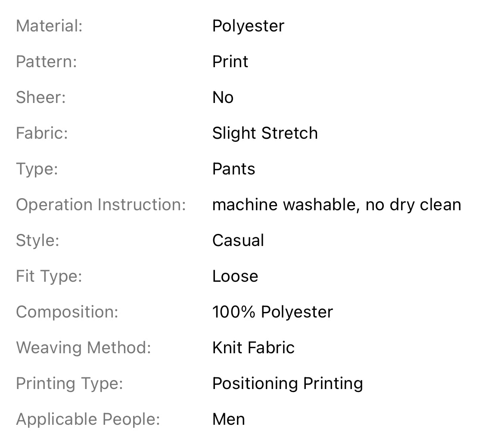504x439 pixels.
Task: Select the Loose fit value
Action: pos(235,276)
